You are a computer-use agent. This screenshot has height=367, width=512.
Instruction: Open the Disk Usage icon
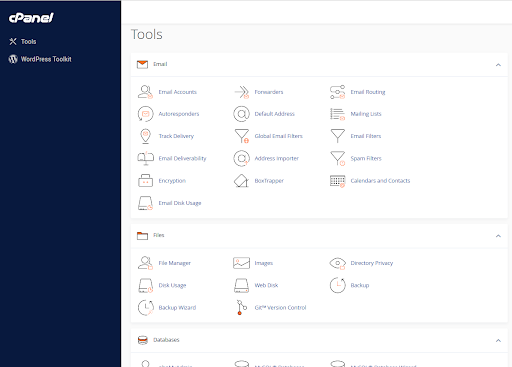pyautogui.click(x=145, y=285)
